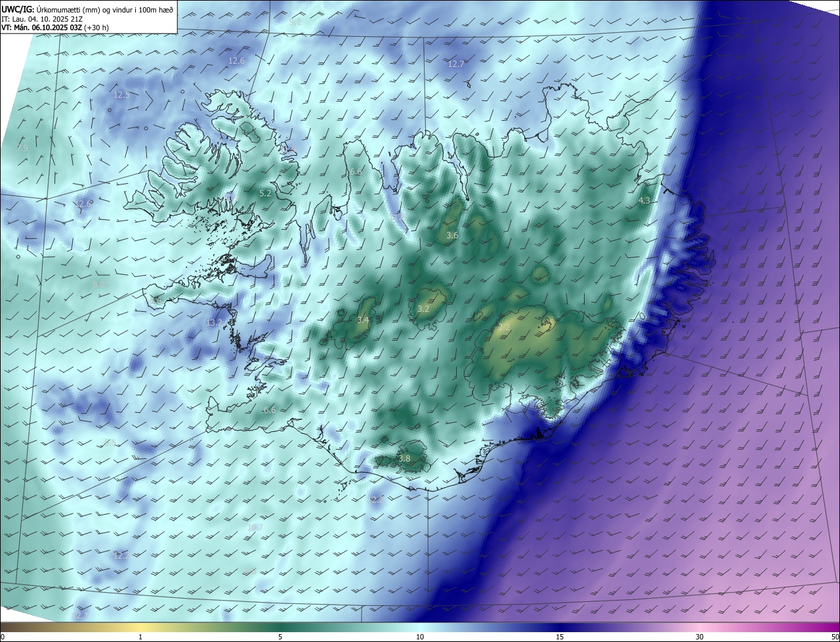Click the 12.7 precipitation value label

coord(456,64)
